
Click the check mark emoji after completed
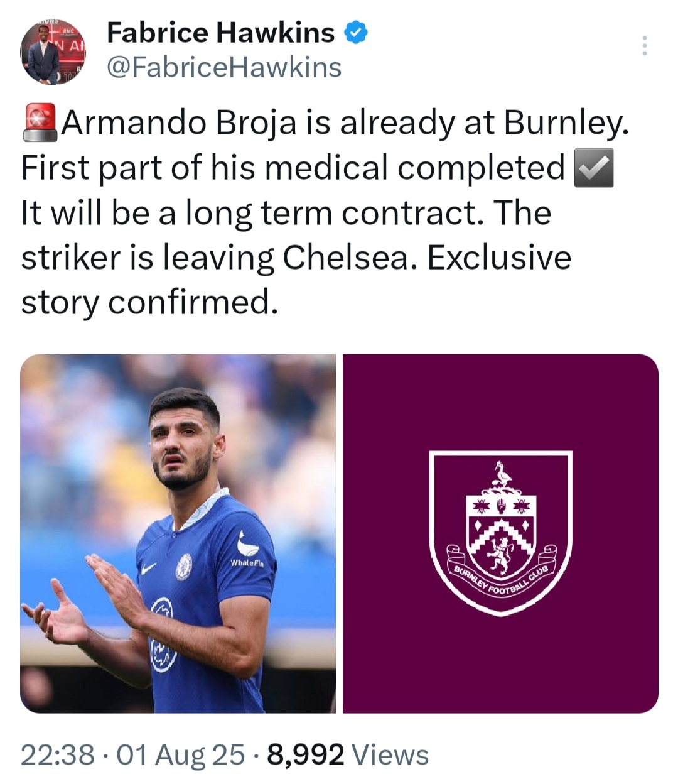pyautogui.click(x=594, y=168)
